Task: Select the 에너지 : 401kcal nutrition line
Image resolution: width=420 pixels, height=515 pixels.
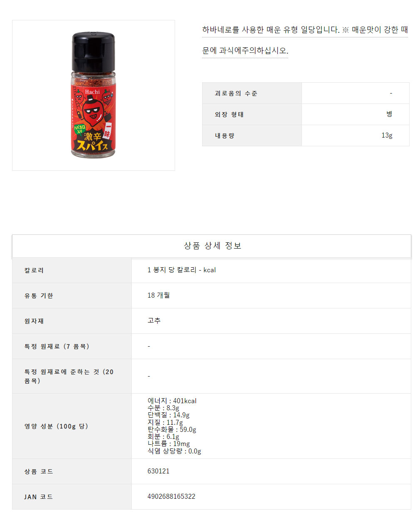Action: click(172, 401)
